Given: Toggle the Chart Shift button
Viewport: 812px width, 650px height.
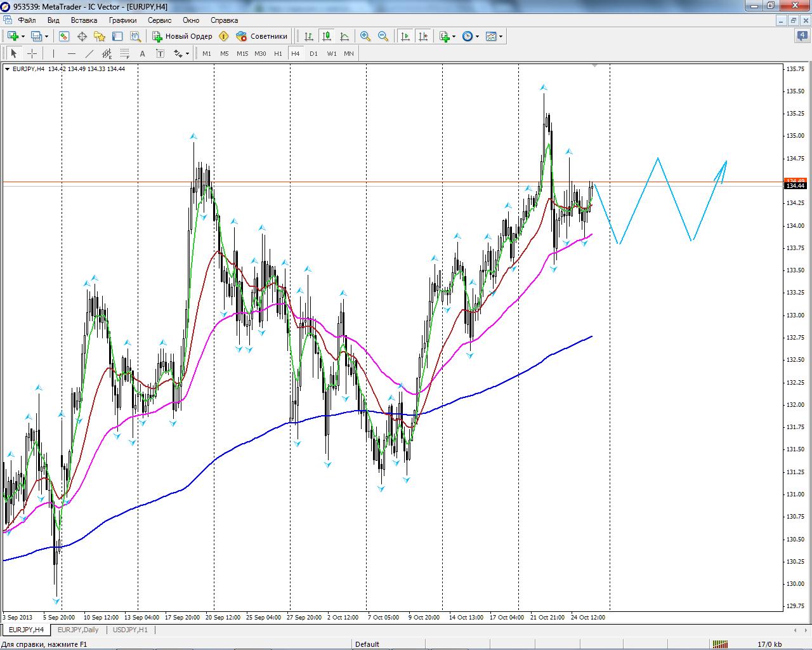Looking at the screenshot, I should click(423, 36).
